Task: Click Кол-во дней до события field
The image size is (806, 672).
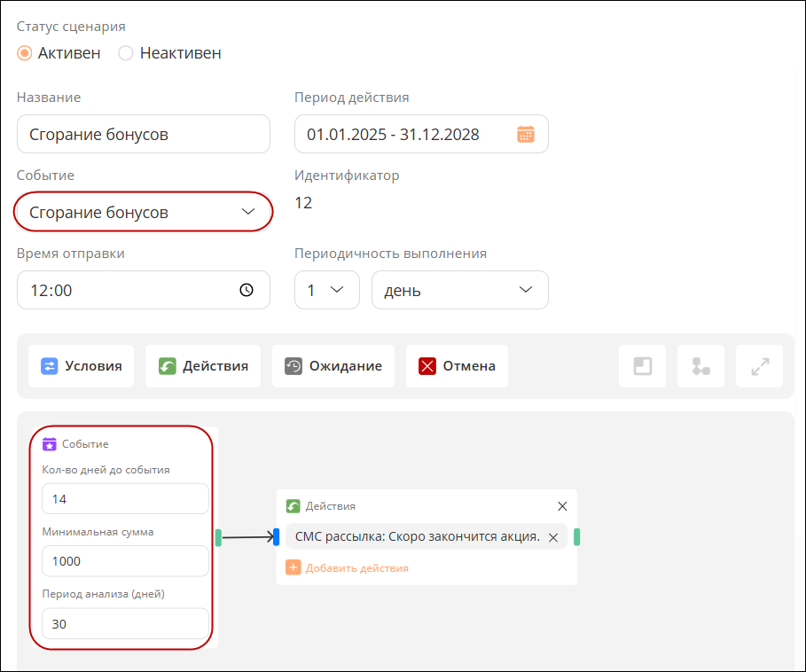Action: coord(125,498)
